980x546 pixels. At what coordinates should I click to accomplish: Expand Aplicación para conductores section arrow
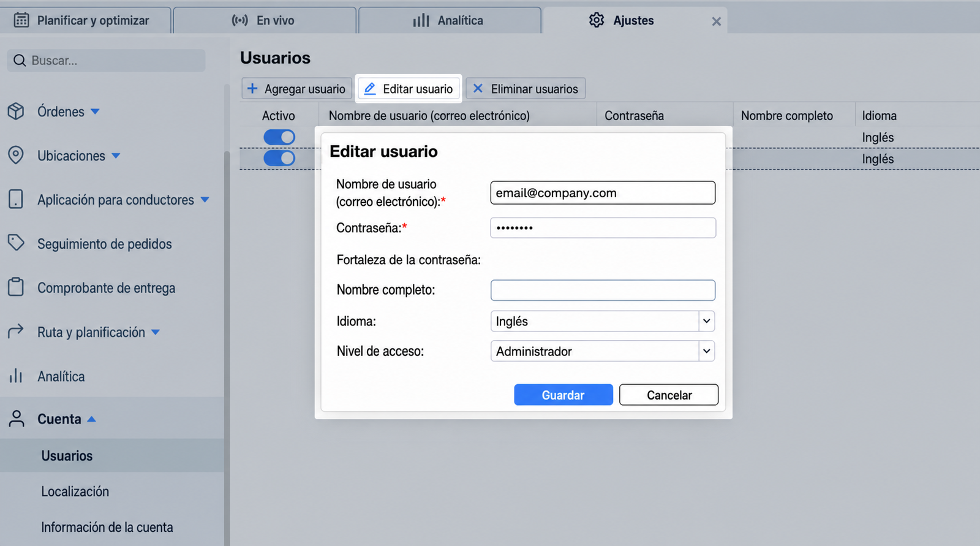click(205, 200)
